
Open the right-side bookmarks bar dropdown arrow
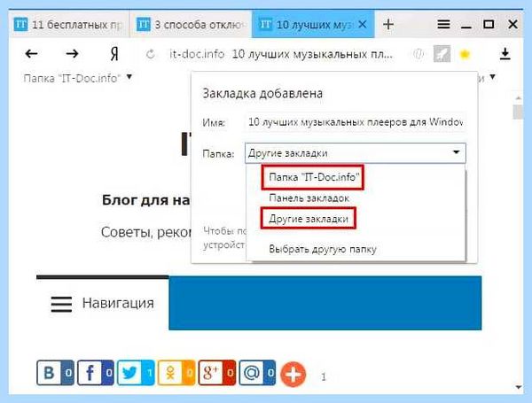(493, 77)
